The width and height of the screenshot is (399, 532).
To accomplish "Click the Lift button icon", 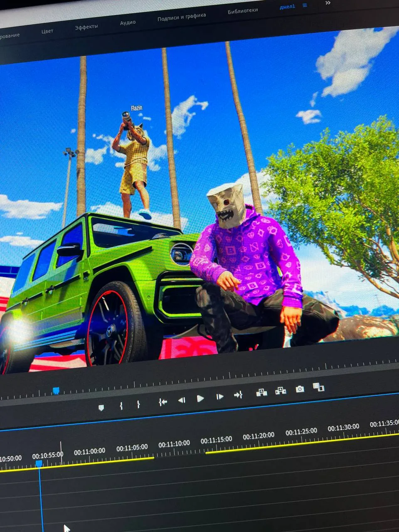I will [x=261, y=392].
